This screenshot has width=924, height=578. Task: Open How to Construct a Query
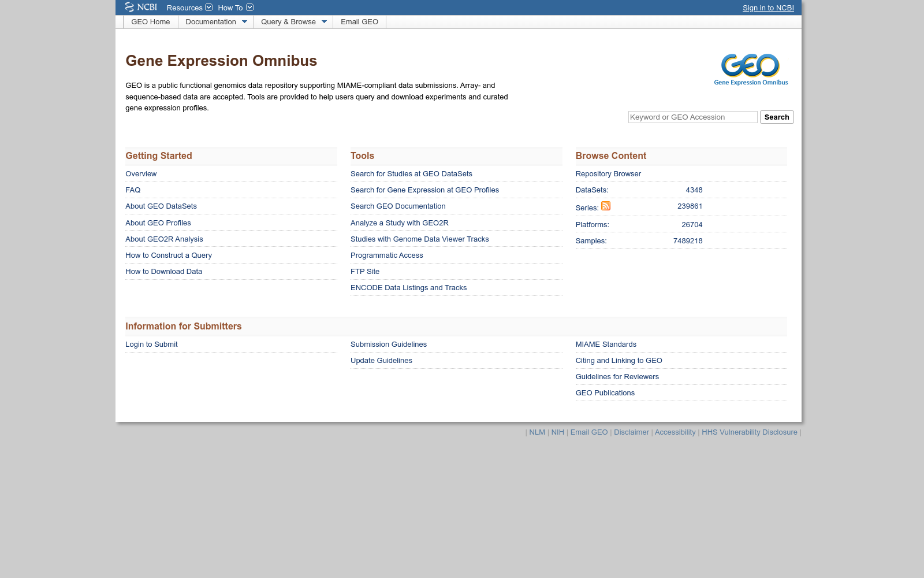[x=169, y=255]
